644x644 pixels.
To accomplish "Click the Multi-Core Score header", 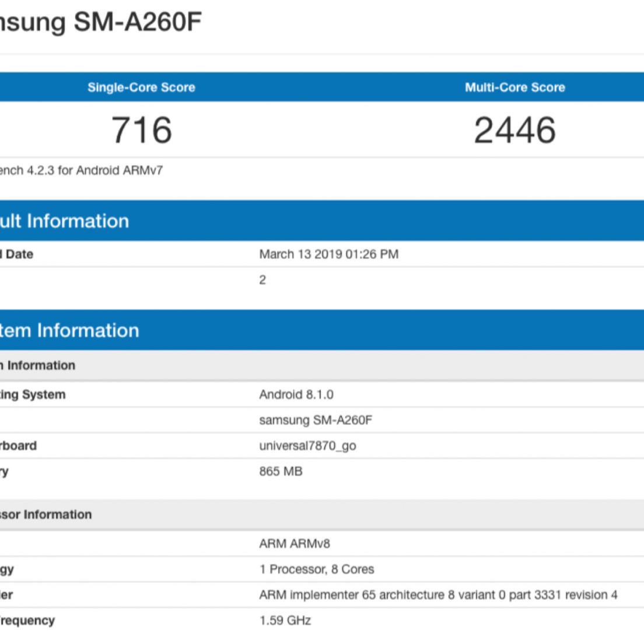I will tap(514, 87).
